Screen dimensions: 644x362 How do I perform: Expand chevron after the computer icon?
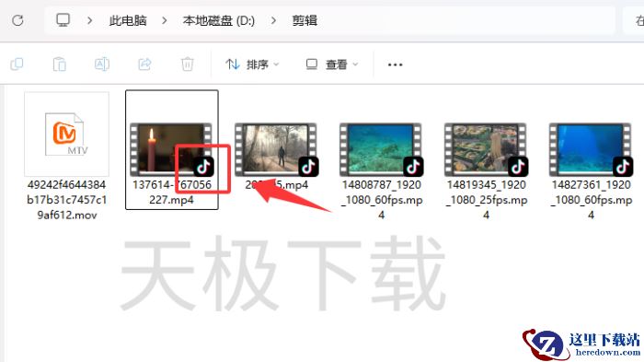pos(89,20)
